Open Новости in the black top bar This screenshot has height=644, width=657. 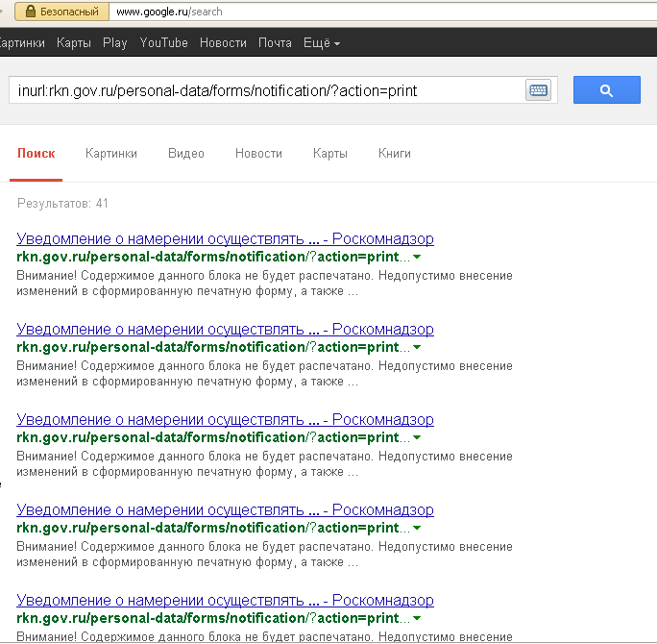[223, 42]
